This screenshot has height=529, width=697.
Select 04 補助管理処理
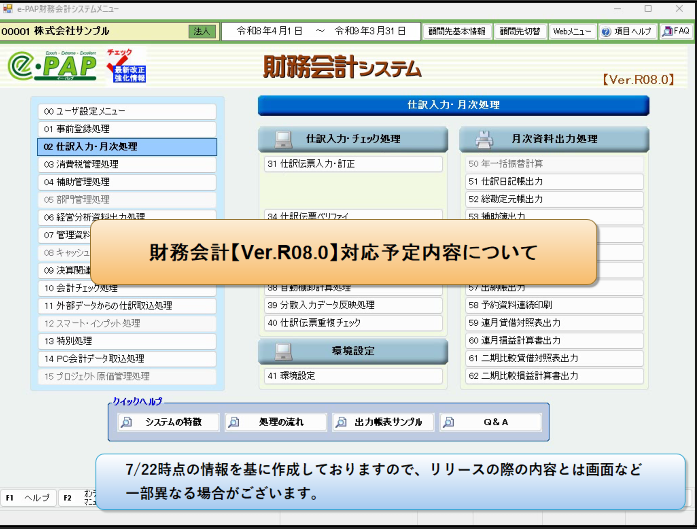(x=127, y=182)
